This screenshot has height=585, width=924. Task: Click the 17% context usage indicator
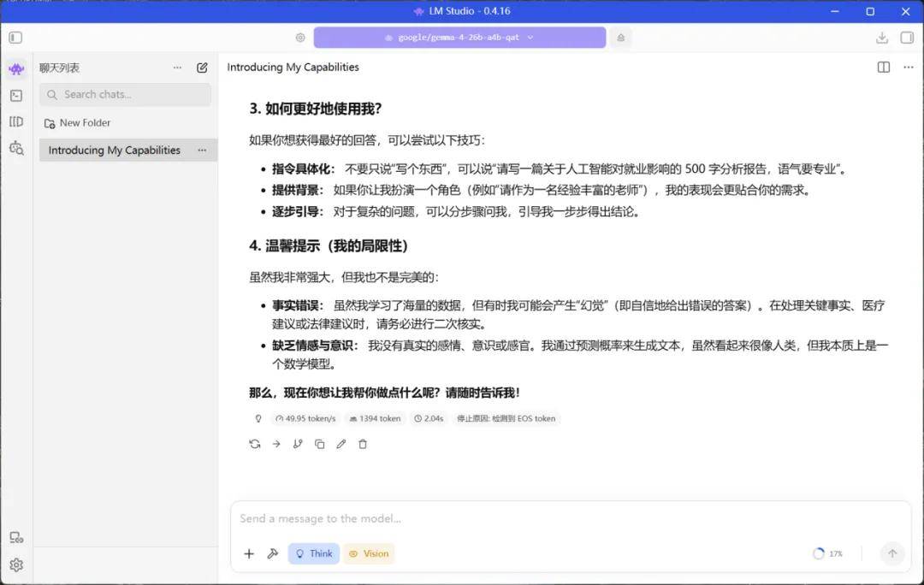[x=827, y=553]
